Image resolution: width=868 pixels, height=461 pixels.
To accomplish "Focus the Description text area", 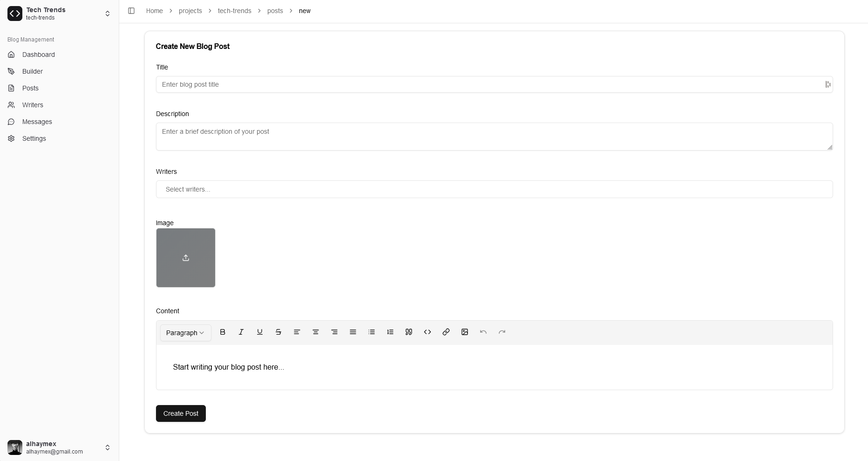I will (494, 137).
